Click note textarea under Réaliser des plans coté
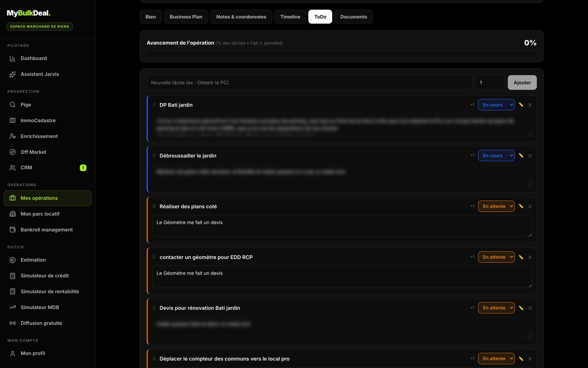Viewport: 588px width, 368px height. (342, 226)
